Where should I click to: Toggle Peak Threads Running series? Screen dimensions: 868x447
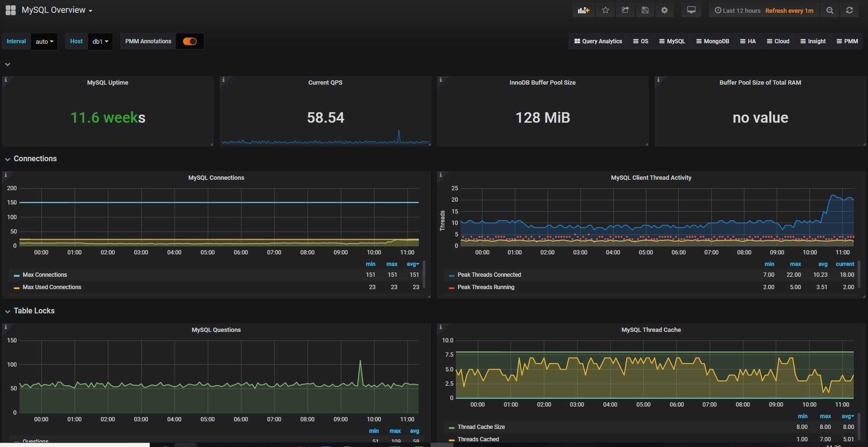point(486,287)
